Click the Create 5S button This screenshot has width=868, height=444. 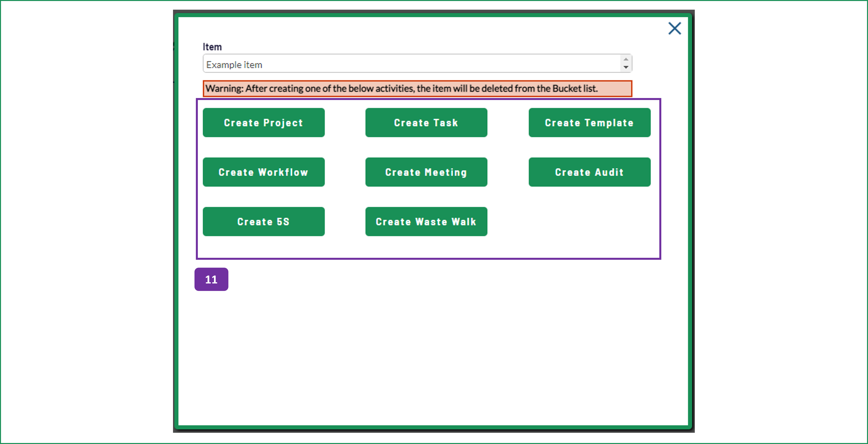pyautogui.click(x=263, y=222)
